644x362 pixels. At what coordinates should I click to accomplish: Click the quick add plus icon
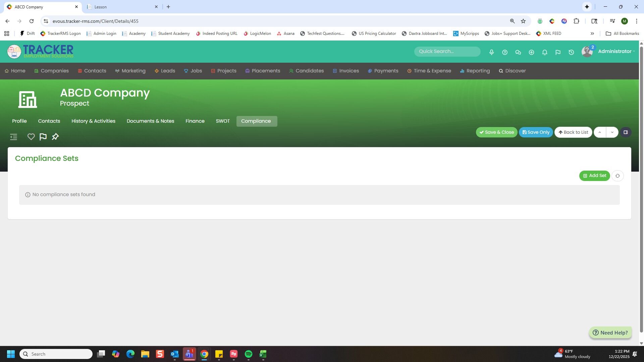click(531, 52)
